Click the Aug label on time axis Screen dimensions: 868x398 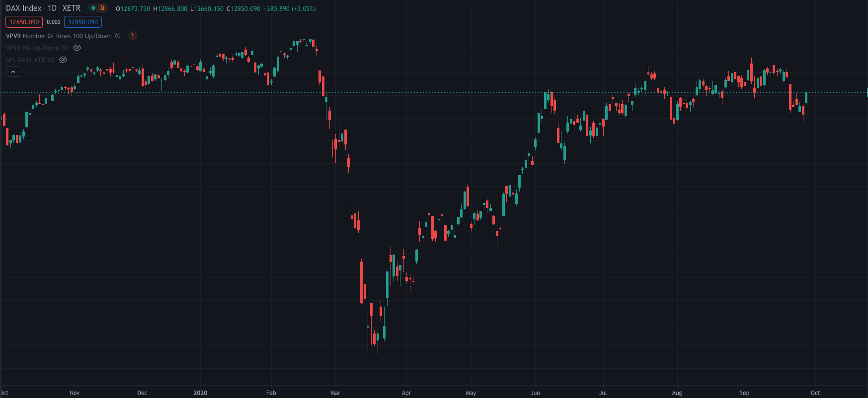tap(677, 393)
